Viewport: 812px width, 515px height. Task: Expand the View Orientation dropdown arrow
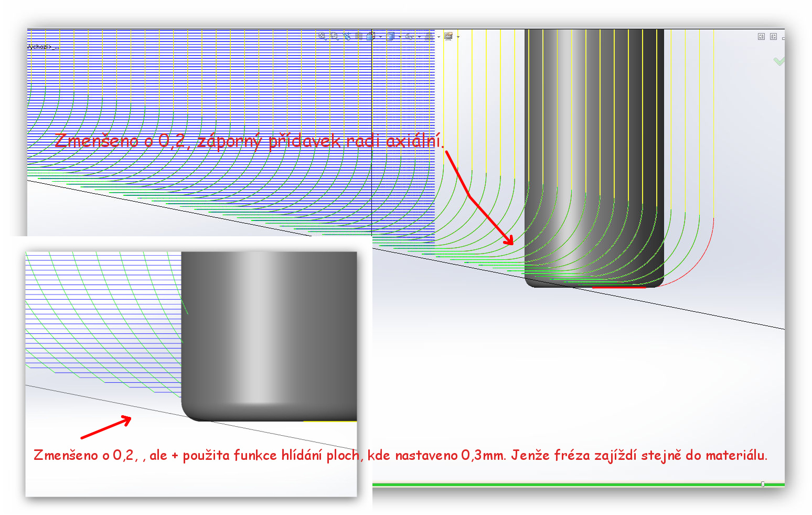(380, 37)
